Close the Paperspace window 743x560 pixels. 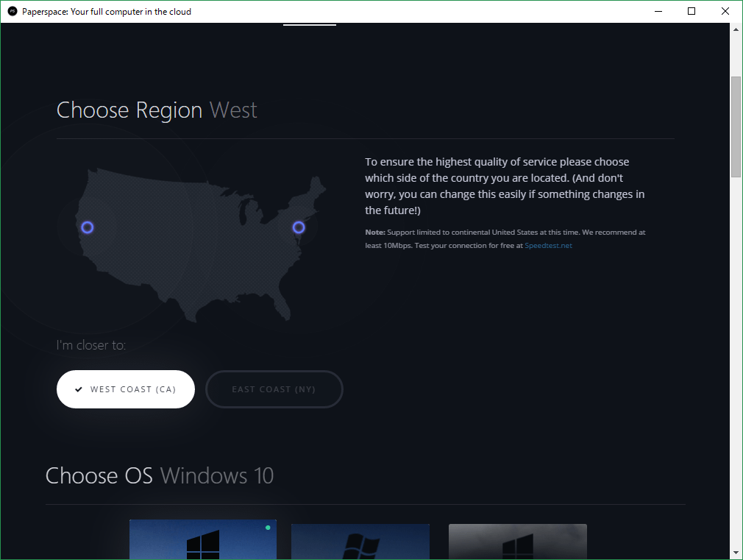click(725, 11)
